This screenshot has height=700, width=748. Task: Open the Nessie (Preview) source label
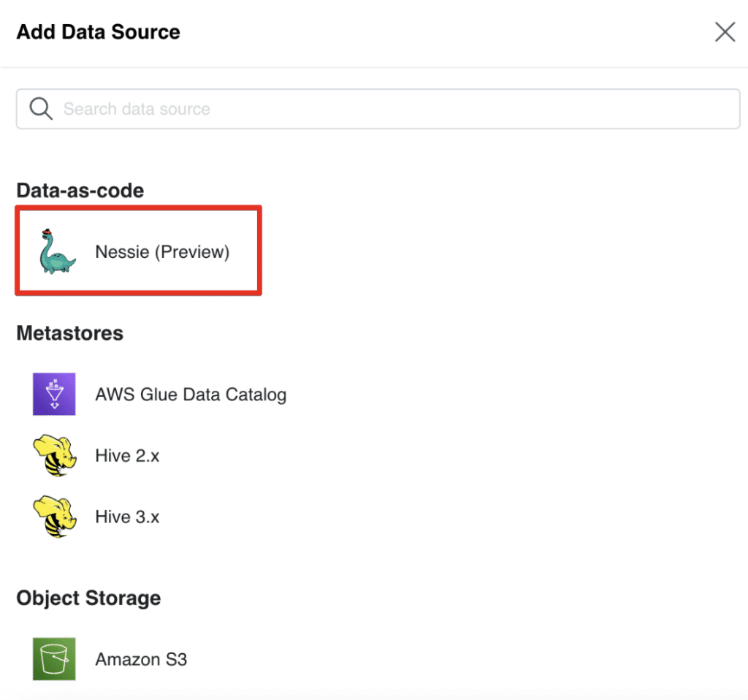point(162,252)
